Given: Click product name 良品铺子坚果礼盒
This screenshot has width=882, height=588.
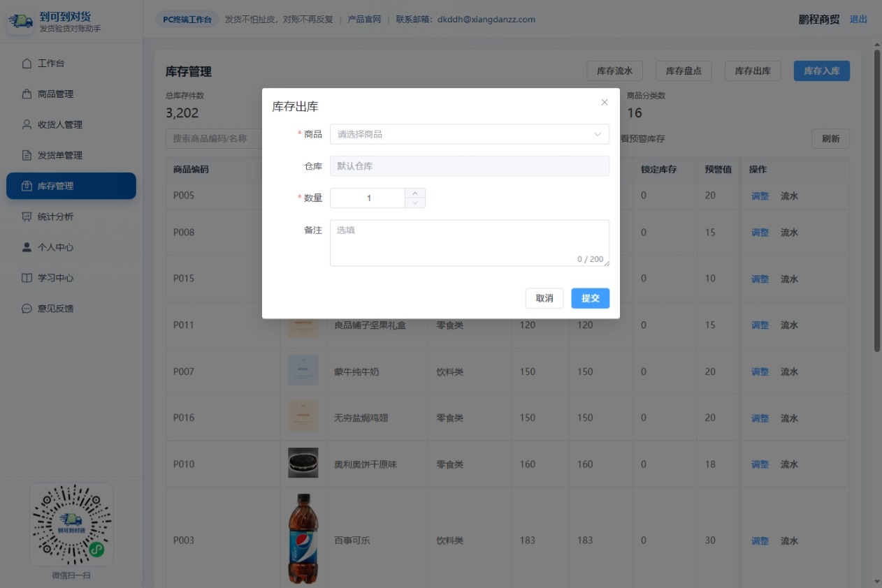Looking at the screenshot, I should (370, 325).
